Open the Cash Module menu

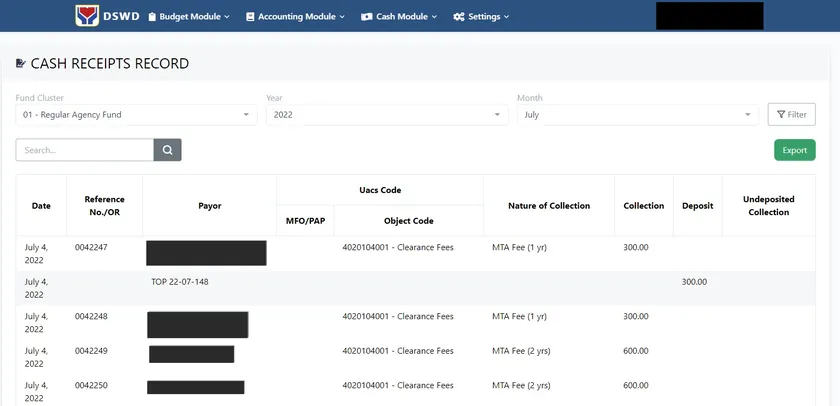tap(399, 17)
